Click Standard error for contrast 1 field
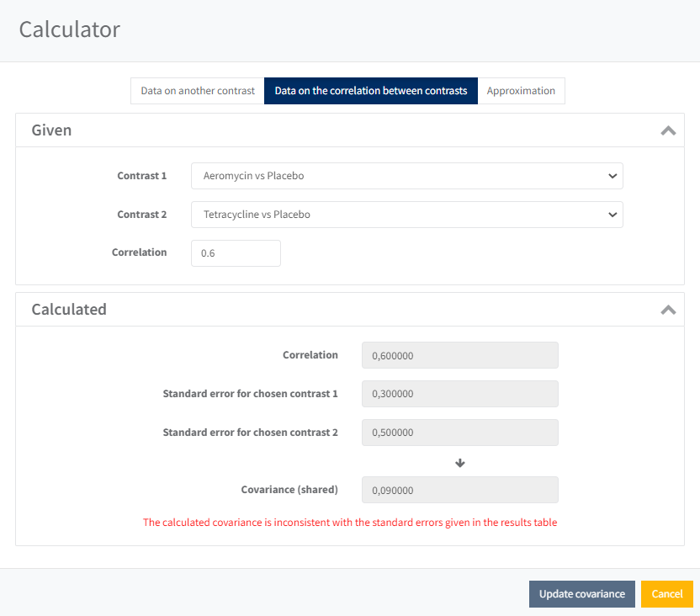 click(x=459, y=394)
